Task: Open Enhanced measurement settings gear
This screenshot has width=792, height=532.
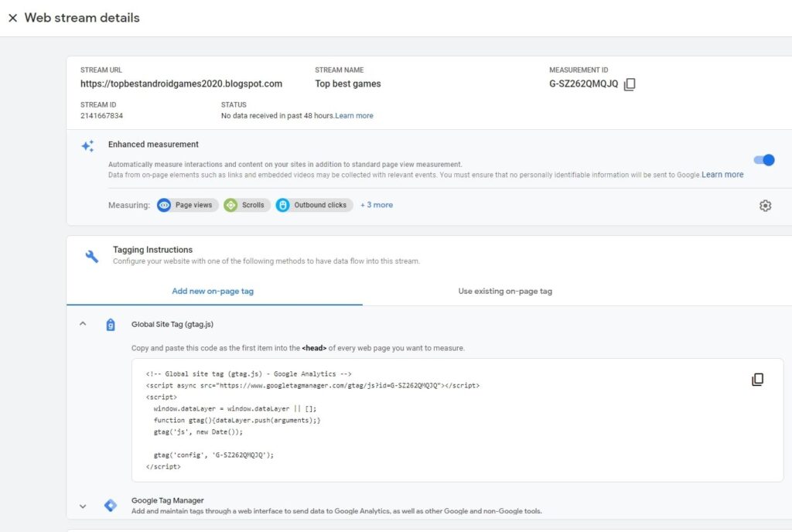Action: (x=765, y=206)
